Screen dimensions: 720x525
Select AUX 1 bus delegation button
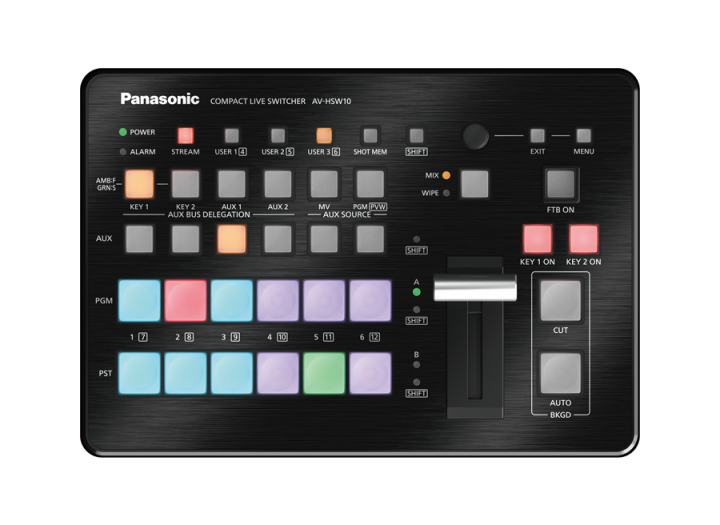coord(231,184)
